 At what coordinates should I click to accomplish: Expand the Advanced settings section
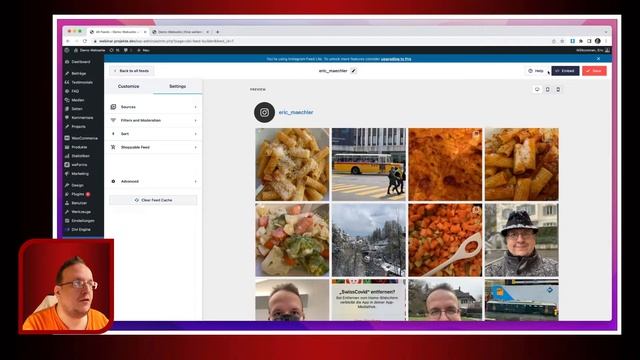(153, 181)
